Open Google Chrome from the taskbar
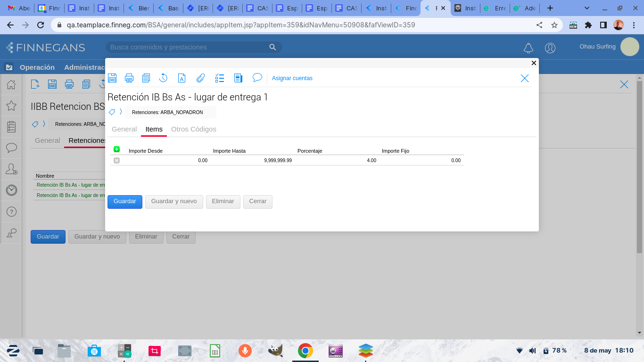This screenshot has width=644, height=362. (x=305, y=351)
